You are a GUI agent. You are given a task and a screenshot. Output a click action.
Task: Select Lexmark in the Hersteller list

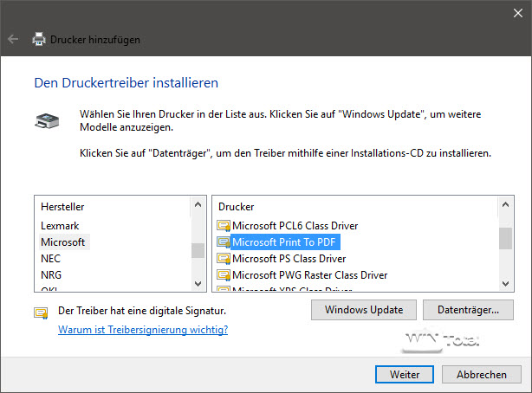[60, 226]
